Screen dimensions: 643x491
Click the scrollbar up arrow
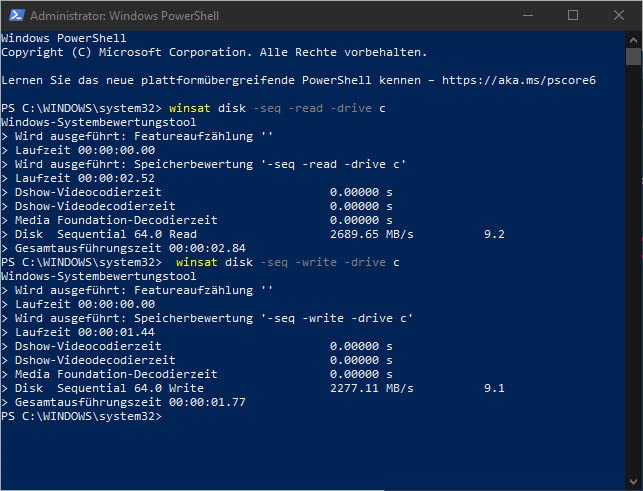pos(634,38)
